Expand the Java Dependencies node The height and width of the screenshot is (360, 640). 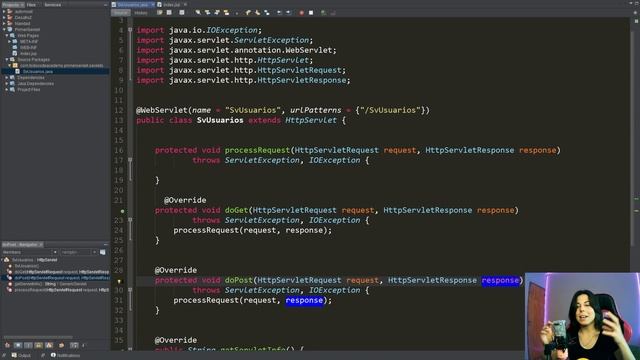pyautogui.click(x=7, y=83)
